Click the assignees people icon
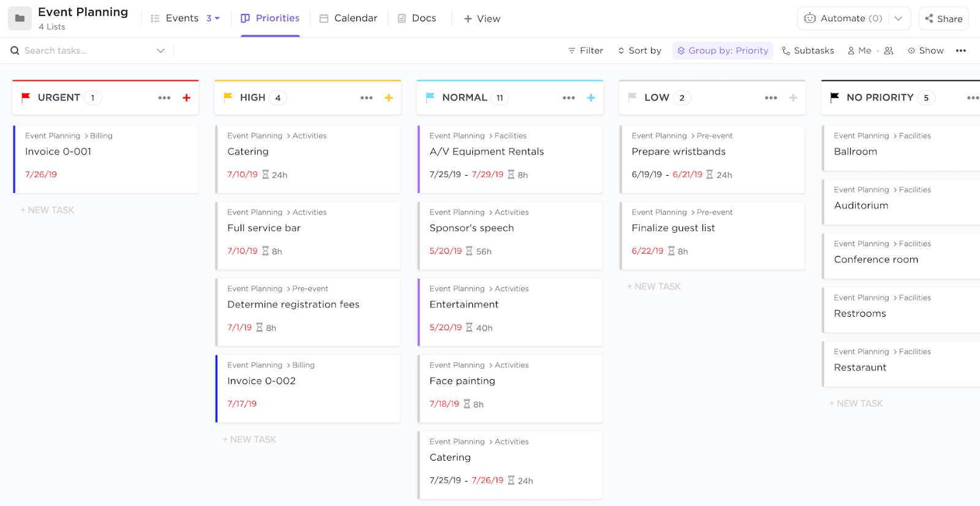This screenshot has width=980, height=506. (x=889, y=51)
